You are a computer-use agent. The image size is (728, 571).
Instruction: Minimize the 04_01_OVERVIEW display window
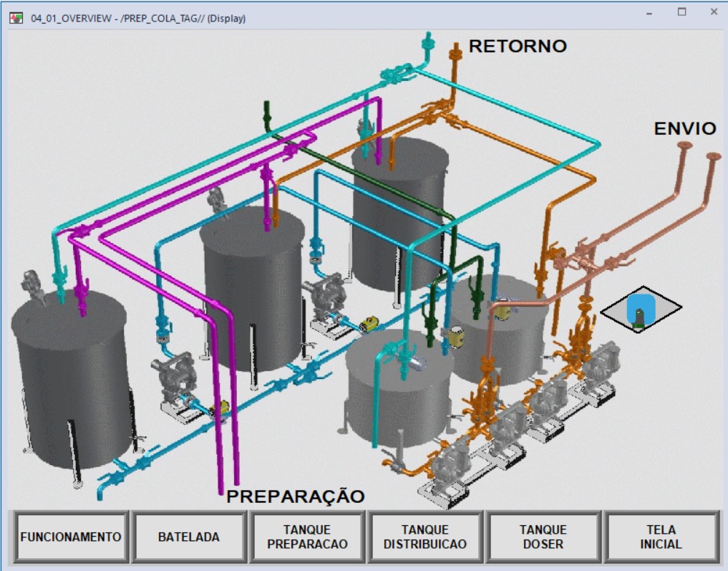649,12
